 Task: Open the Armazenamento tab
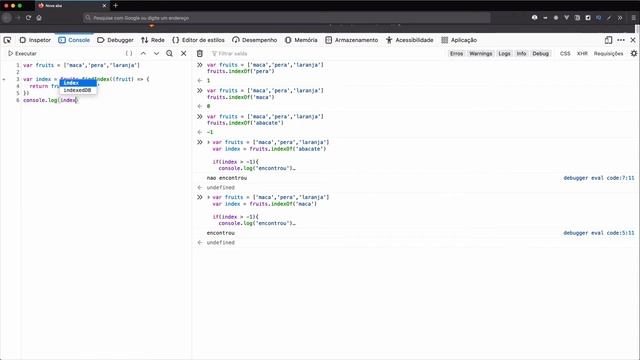tap(352, 40)
